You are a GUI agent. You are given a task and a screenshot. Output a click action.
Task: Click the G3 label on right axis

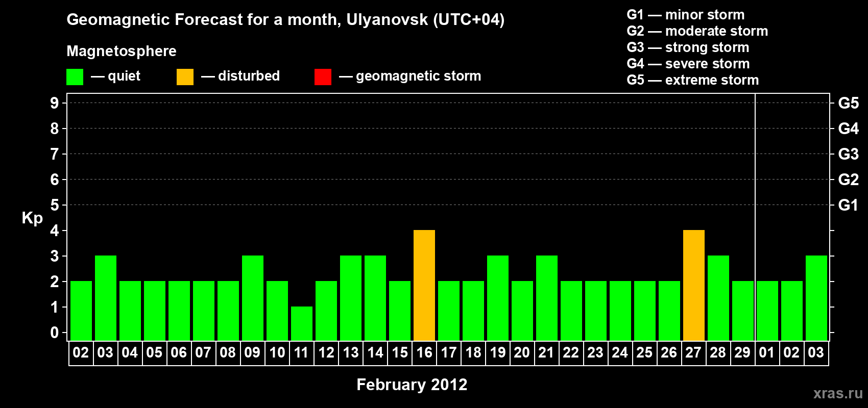coord(849,154)
